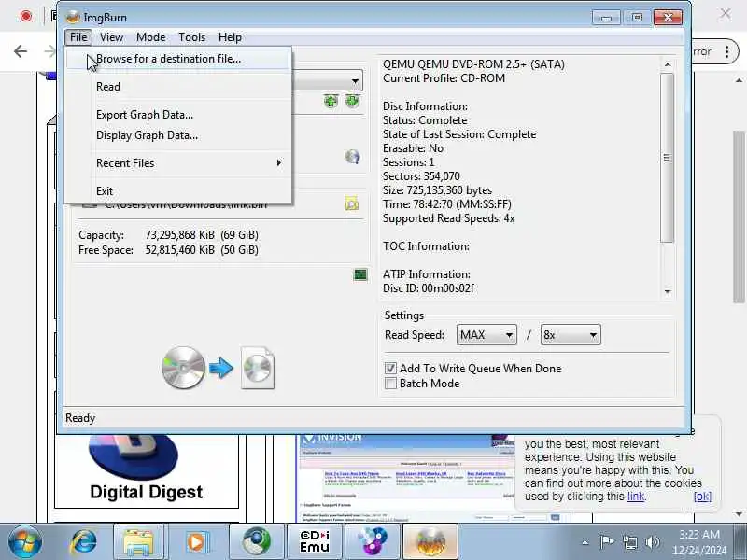The image size is (747, 560).
Task: Open the View menu
Action: tap(111, 37)
